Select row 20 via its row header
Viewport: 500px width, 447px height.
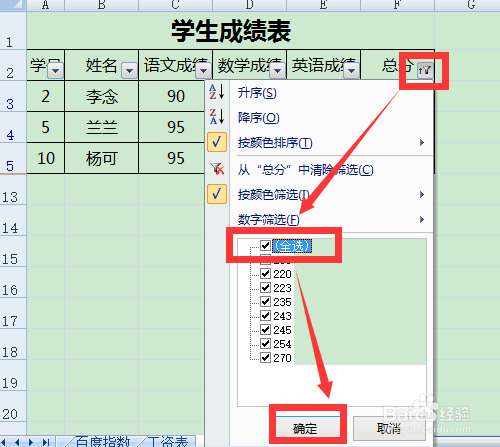click(13, 406)
